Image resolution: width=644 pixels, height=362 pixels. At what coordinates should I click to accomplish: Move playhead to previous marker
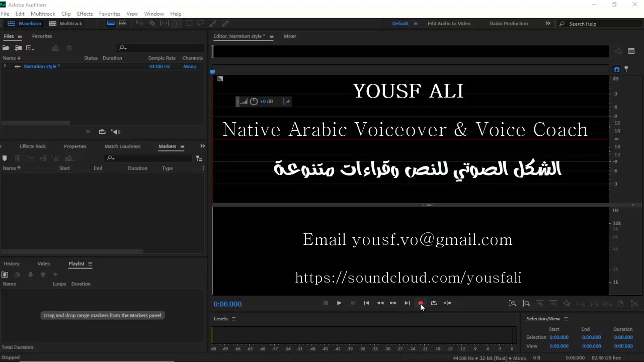(x=366, y=303)
